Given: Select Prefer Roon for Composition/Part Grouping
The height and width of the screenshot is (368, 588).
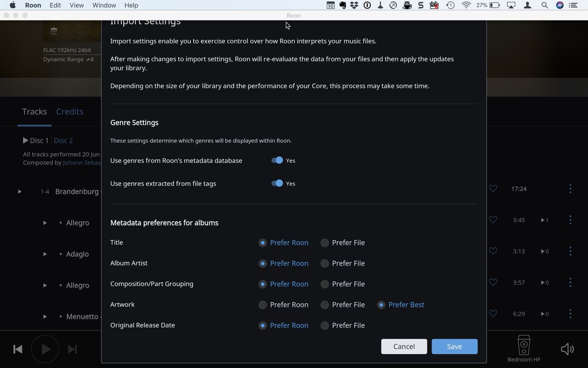Looking at the screenshot, I should (x=283, y=284).
